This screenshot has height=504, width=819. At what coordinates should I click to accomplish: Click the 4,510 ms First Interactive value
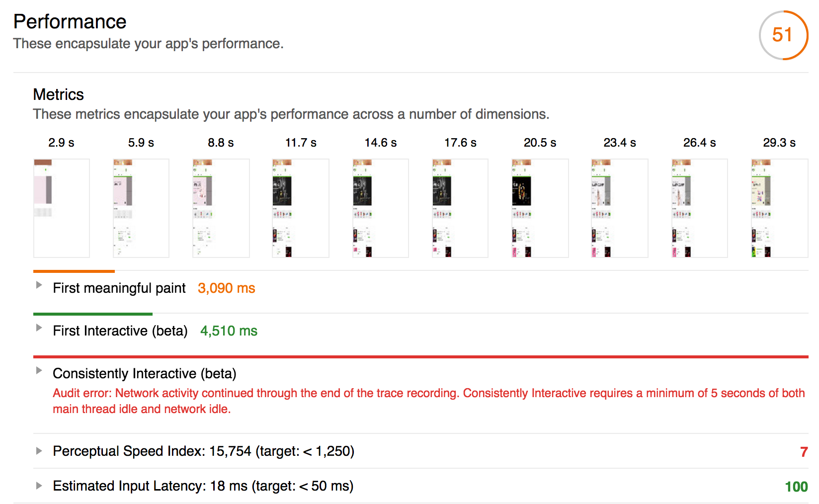pos(229,331)
